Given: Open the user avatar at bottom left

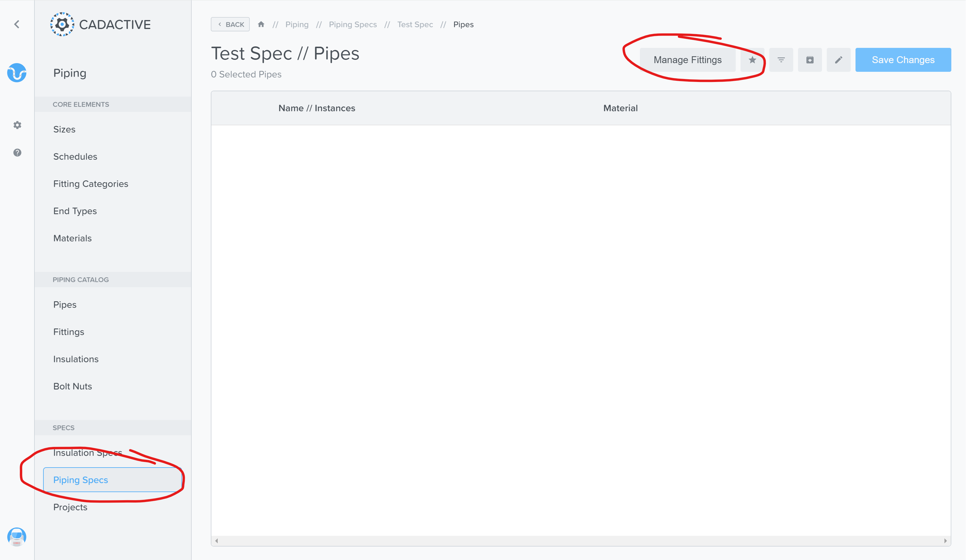Looking at the screenshot, I should coord(17,536).
